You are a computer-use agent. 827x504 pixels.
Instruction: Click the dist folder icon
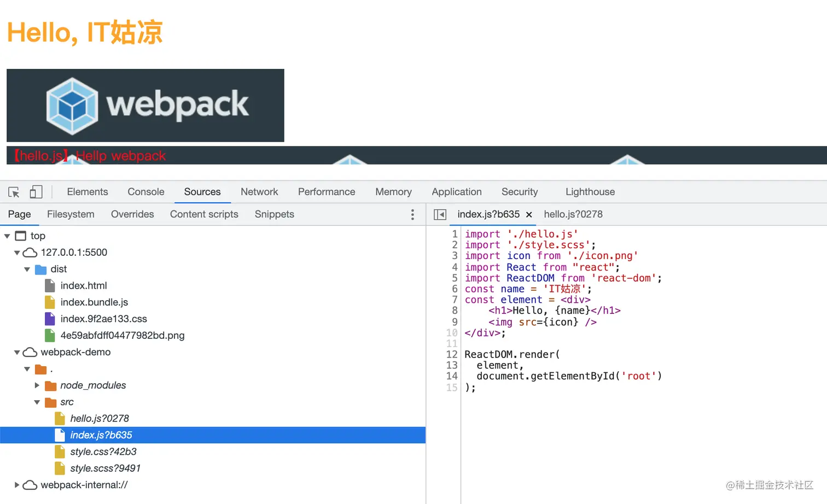click(x=40, y=269)
